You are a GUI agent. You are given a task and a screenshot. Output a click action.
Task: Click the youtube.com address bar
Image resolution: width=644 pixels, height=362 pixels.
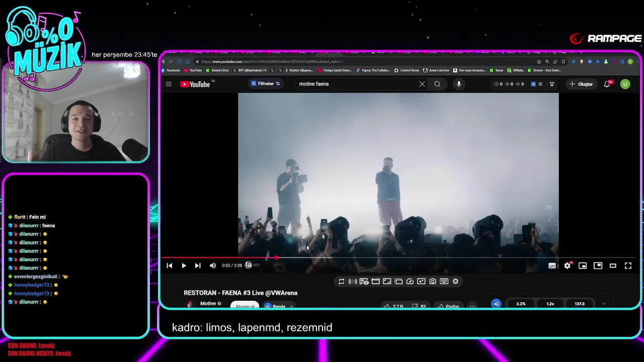point(362,61)
